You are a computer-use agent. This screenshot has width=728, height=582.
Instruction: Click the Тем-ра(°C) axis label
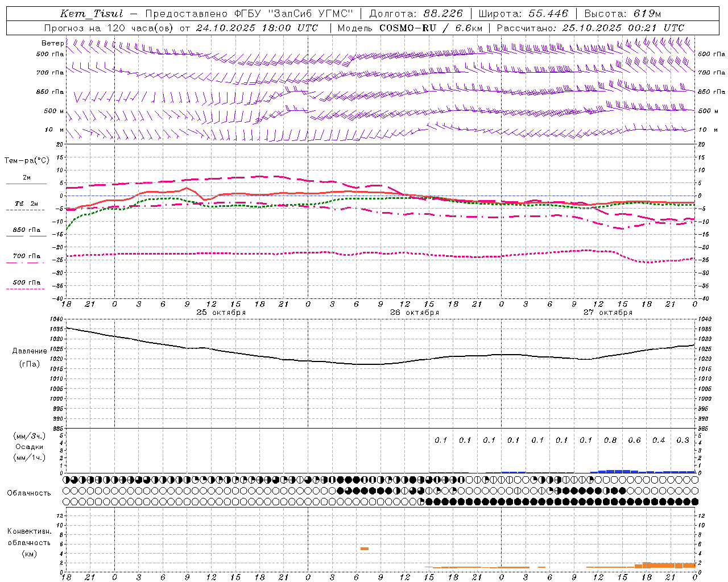coord(27,161)
